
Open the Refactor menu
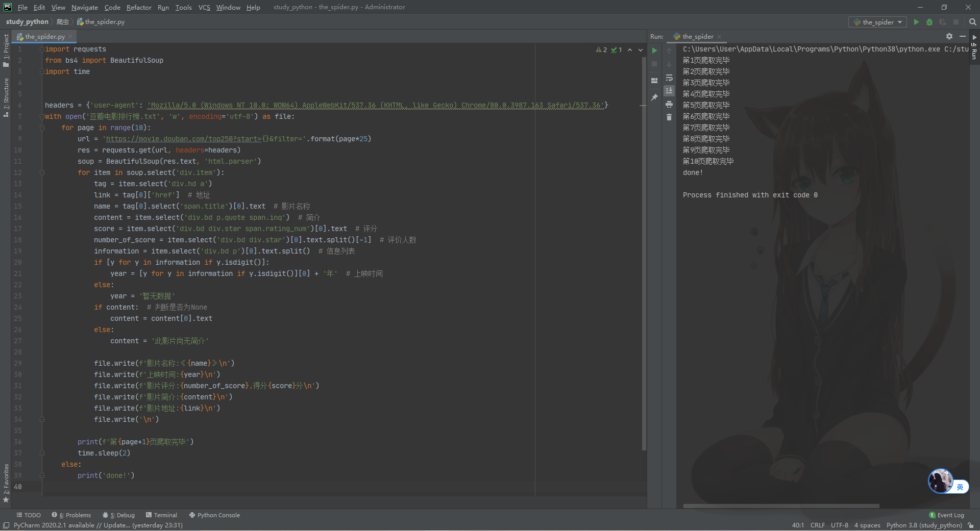point(139,7)
